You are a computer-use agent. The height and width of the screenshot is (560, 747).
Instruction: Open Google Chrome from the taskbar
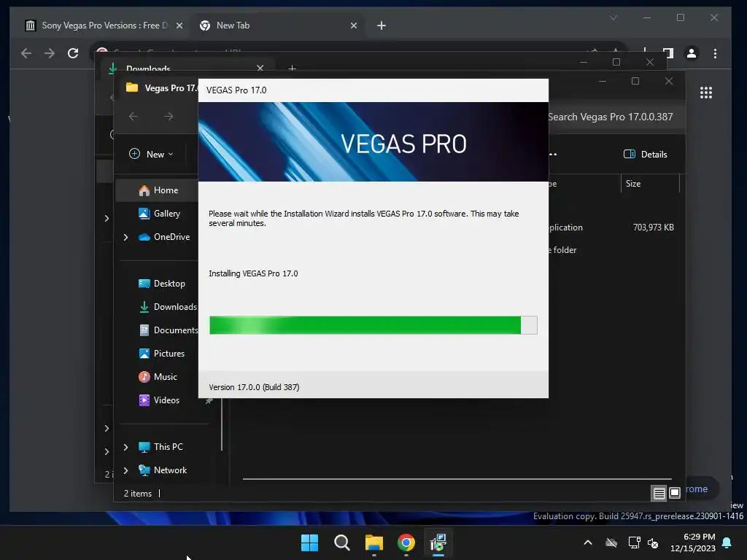pos(406,542)
